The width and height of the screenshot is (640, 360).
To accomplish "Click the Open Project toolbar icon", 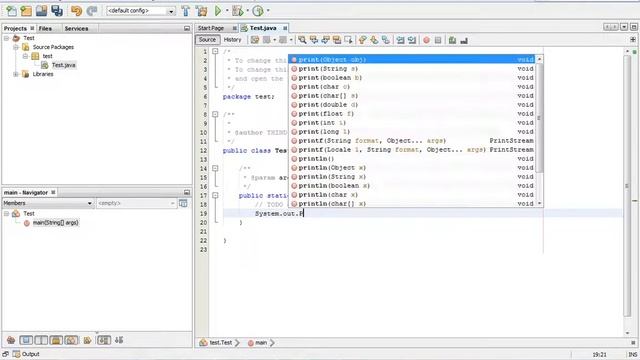I will [x=41, y=11].
